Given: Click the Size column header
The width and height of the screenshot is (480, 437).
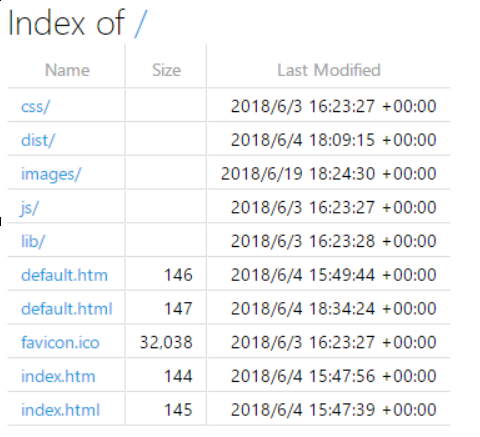Looking at the screenshot, I should [x=166, y=70].
